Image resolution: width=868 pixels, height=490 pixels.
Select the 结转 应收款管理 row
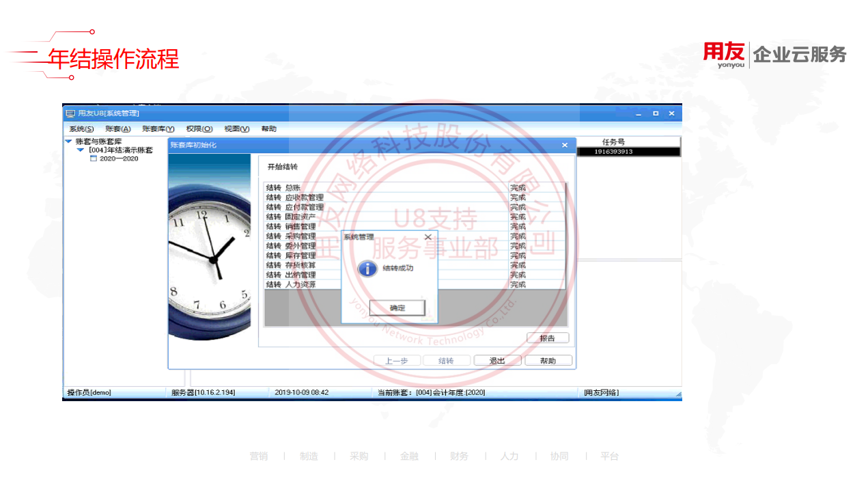click(x=415, y=198)
